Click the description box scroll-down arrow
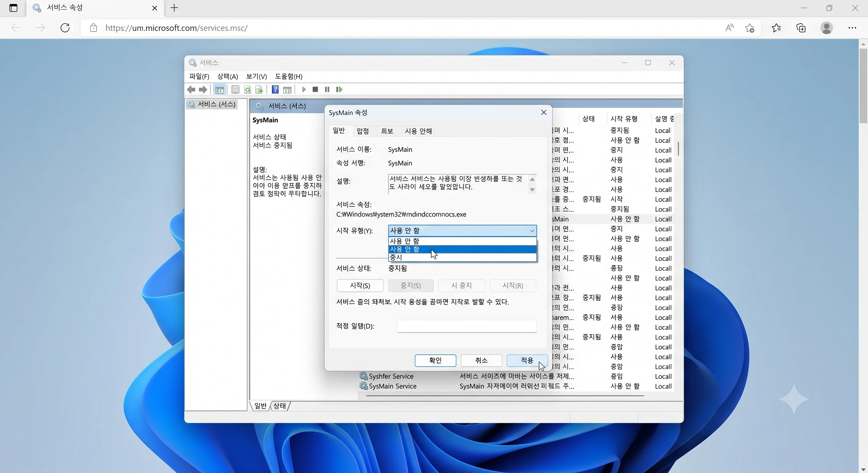This screenshot has height=473, width=868. (x=532, y=190)
